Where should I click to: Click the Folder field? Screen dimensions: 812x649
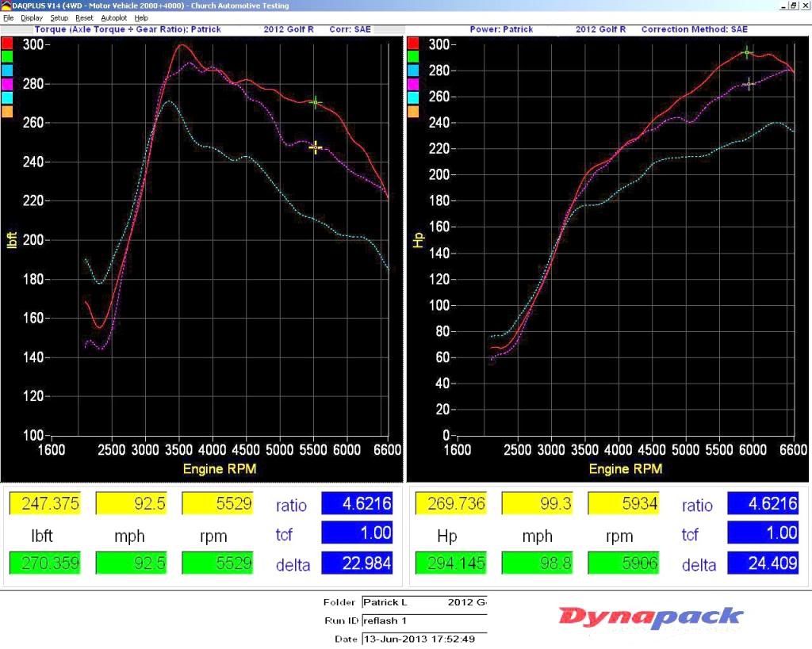425,602
